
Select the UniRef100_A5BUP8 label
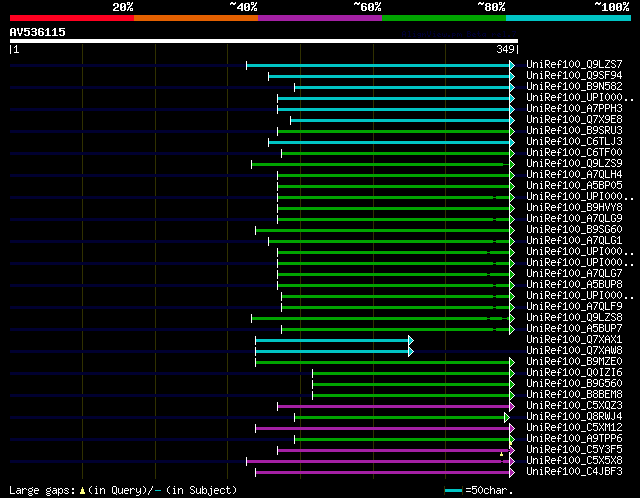[574, 285]
